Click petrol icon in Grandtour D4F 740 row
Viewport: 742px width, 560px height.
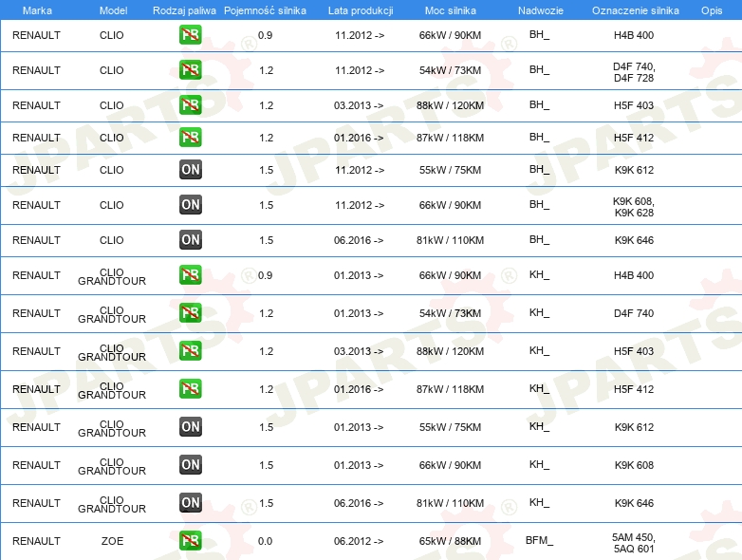click(190, 313)
